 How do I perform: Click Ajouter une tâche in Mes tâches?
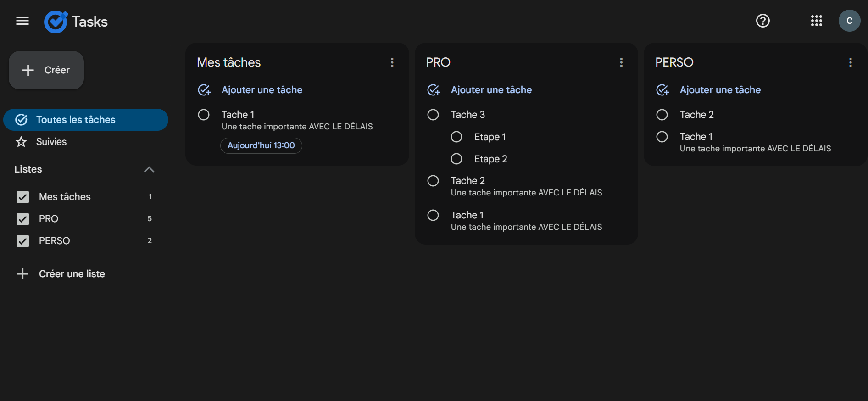(262, 90)
